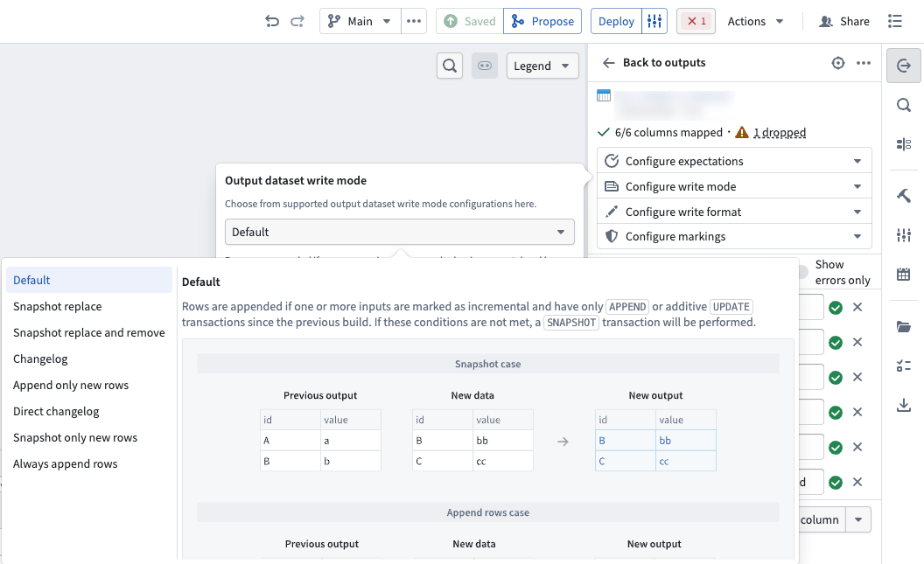
Task: Open the build hammer icon in sidebar
Action: [x=903, y=196]
